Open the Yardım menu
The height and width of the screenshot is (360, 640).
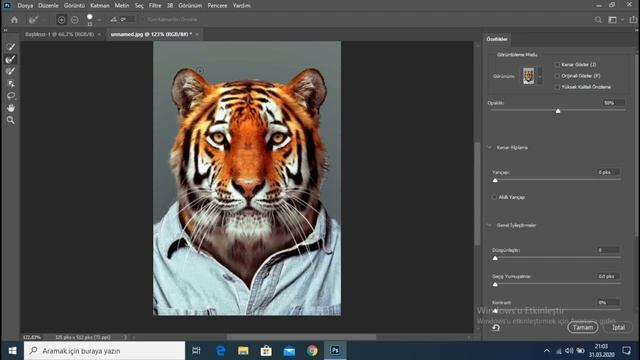click(x=242, y=6)
